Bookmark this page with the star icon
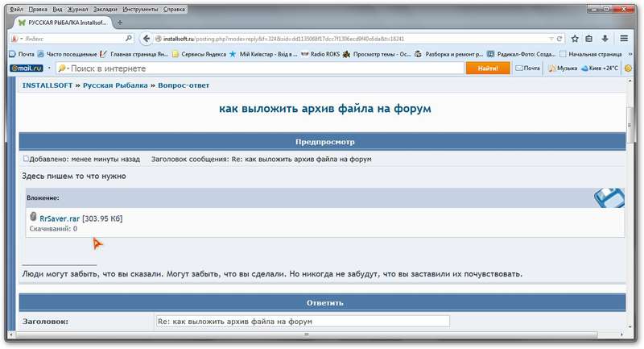The height and width of the screenshot is (349, 644). coord(575,39)
